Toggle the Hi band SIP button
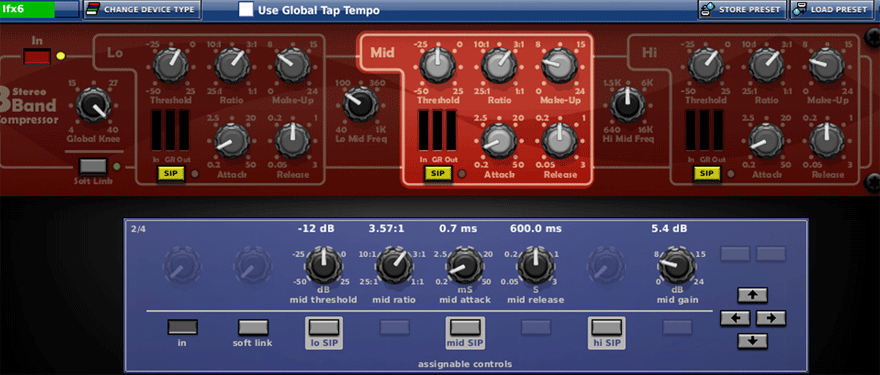 pos(707,173)
